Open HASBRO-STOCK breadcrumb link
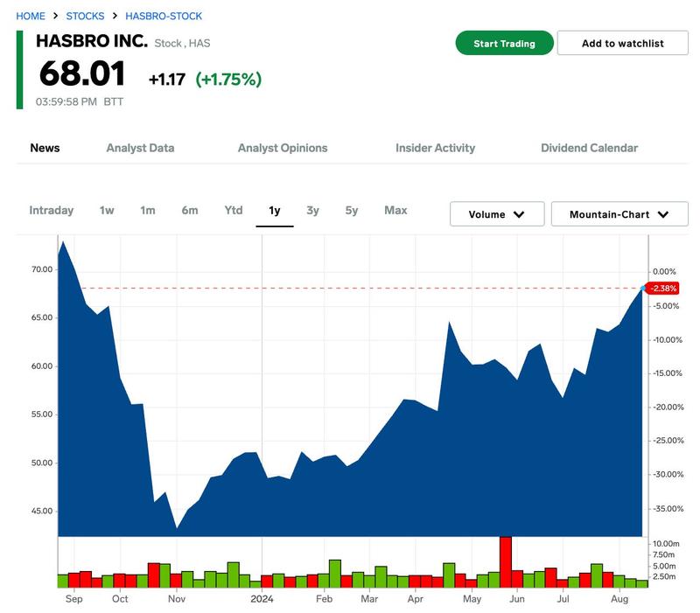This screenshot has width=700, height=613. (164, 16)
